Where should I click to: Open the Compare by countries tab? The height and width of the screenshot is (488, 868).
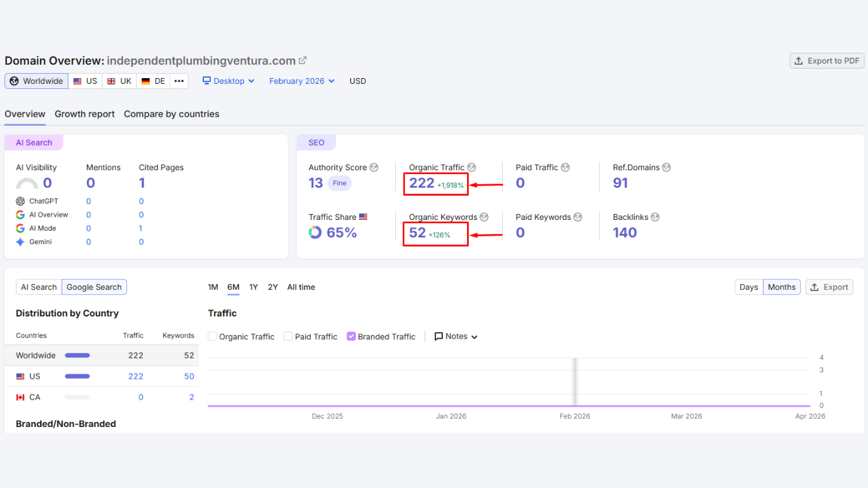click(x=172, y=114)
